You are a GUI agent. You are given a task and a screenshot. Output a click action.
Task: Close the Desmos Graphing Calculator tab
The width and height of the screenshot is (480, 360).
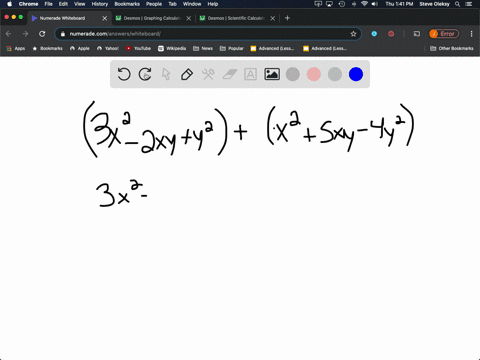point(189,18)
